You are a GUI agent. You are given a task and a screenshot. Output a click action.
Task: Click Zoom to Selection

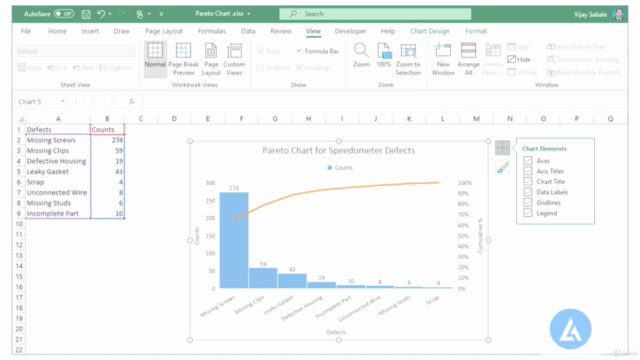408,59
